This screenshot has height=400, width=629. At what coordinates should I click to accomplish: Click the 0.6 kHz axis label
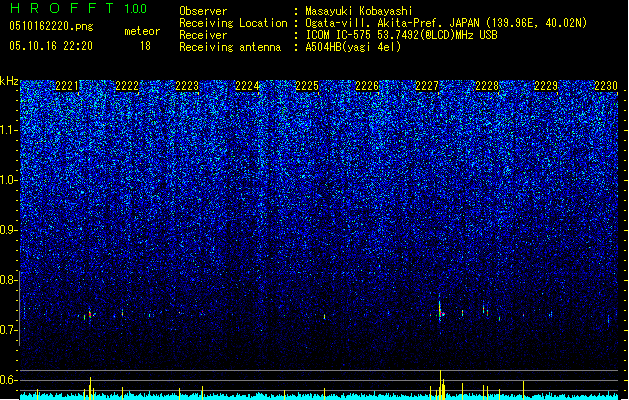(x=9, y=380)
